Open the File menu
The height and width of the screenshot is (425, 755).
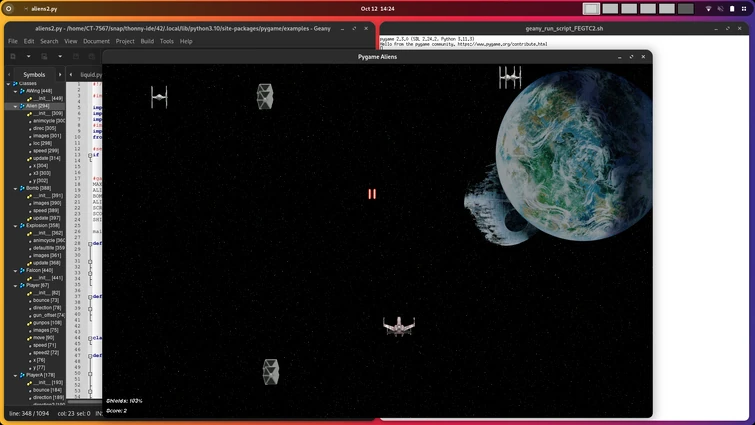click(13, 41)
